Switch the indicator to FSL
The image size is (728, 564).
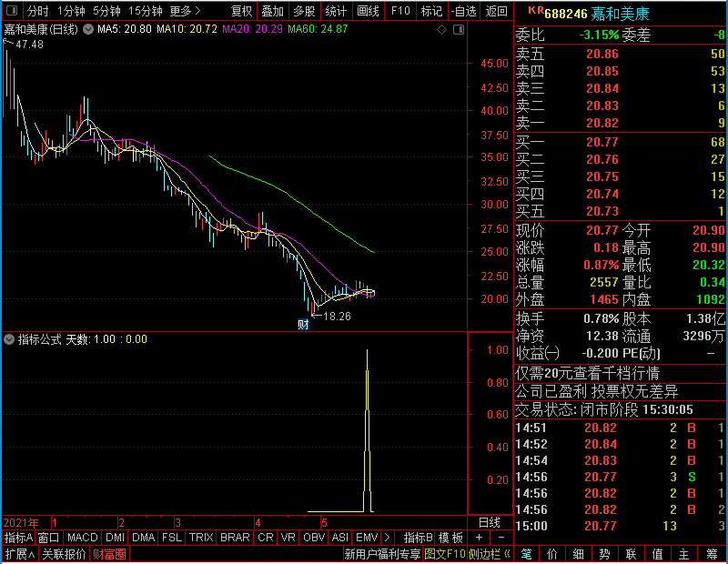click(172, 538)
